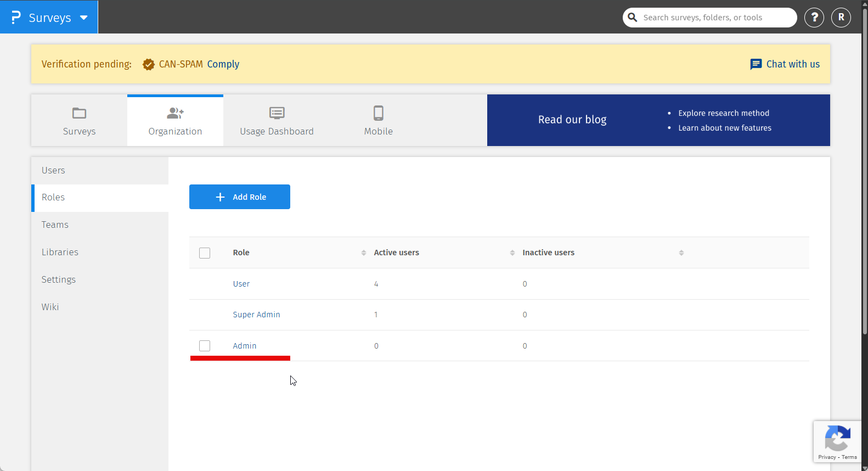
Task: Focus the search surveys input field
Action: 713,18
